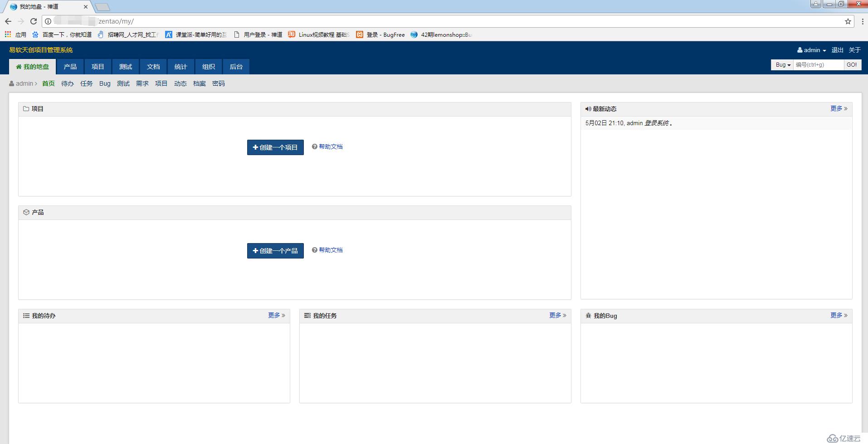This screenshot has height=444, width=868.
Task: Open the 动态 submenu item
Action: click(180, 83)
